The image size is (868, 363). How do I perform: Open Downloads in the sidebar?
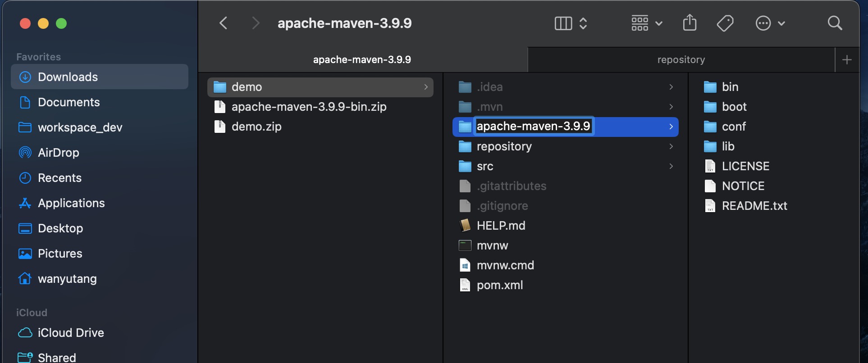pyautogui.click(x=100, y=77)
